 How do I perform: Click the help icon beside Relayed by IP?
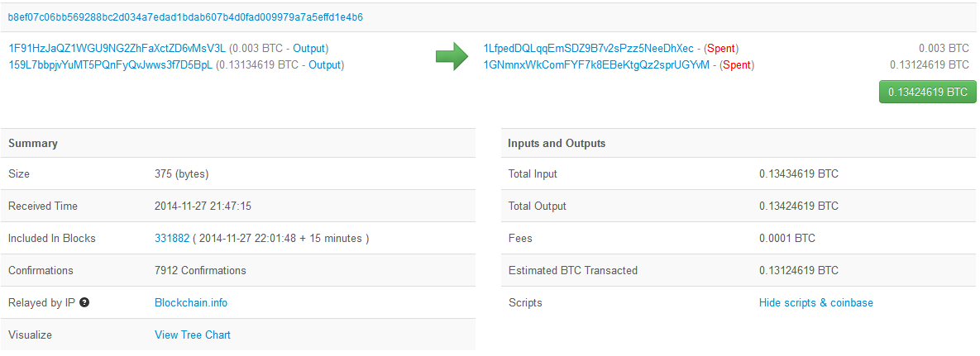point(84,303)
